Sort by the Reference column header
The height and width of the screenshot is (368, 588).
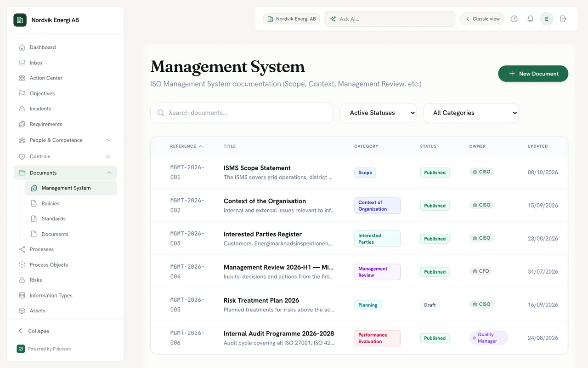(186, 146)
